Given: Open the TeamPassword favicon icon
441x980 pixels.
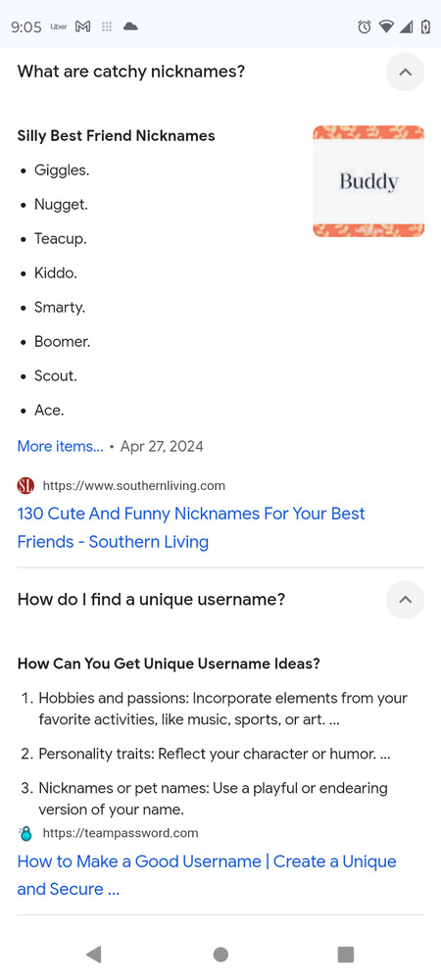Looking at the screenshot, I should (25, 833).
